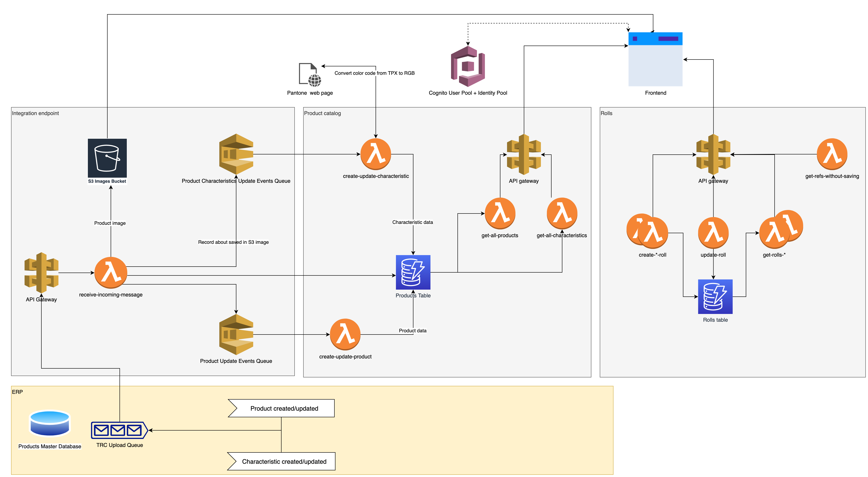
Task: Click the Cognito User Pool icon
Action: click(x=468, y=66)
